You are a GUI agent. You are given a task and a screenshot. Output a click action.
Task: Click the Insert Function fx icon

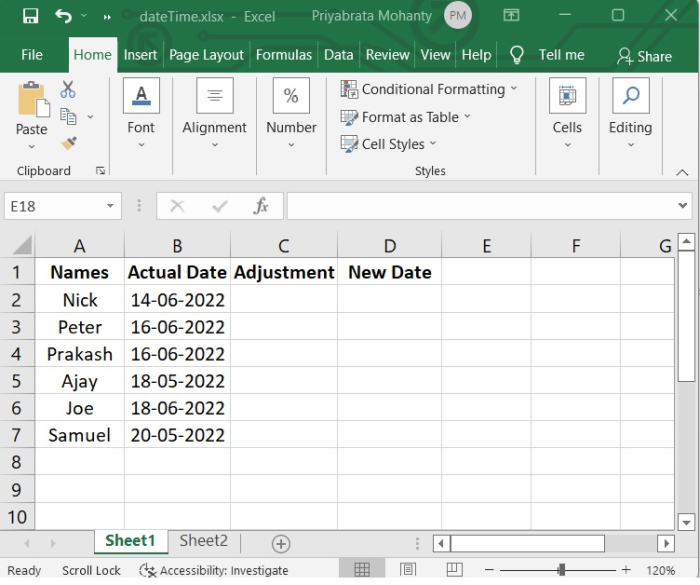(x=261, y=206)
